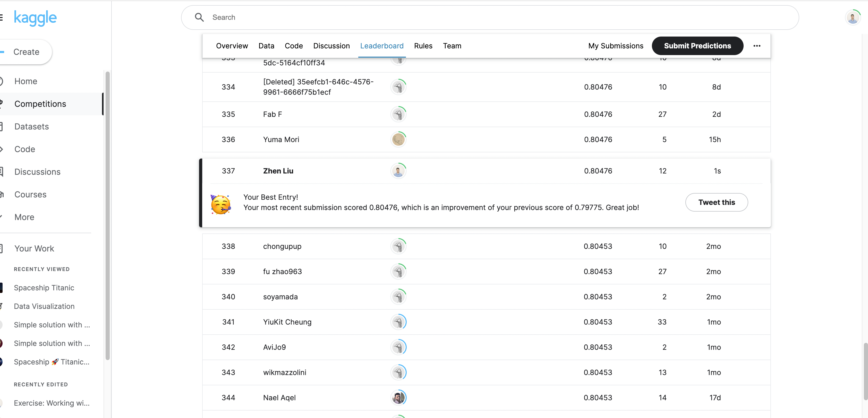
Task: Click the Create button
Action: (26, 52)
